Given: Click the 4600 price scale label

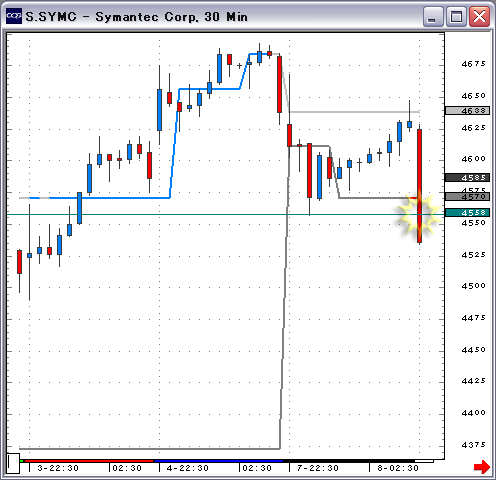Looking at the screenshot, I should coord(473,159).
